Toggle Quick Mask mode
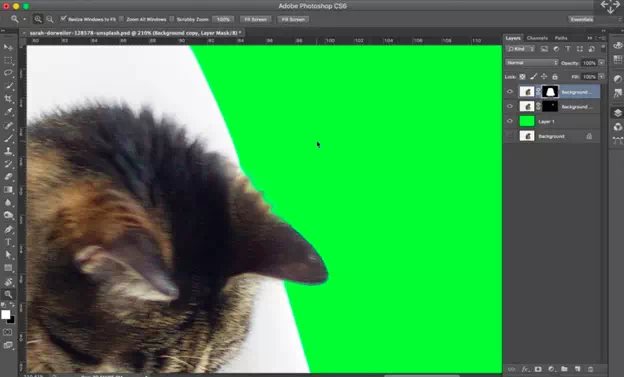Image resolution: width=624 pixels, height=377 pixels. point(8,332)
